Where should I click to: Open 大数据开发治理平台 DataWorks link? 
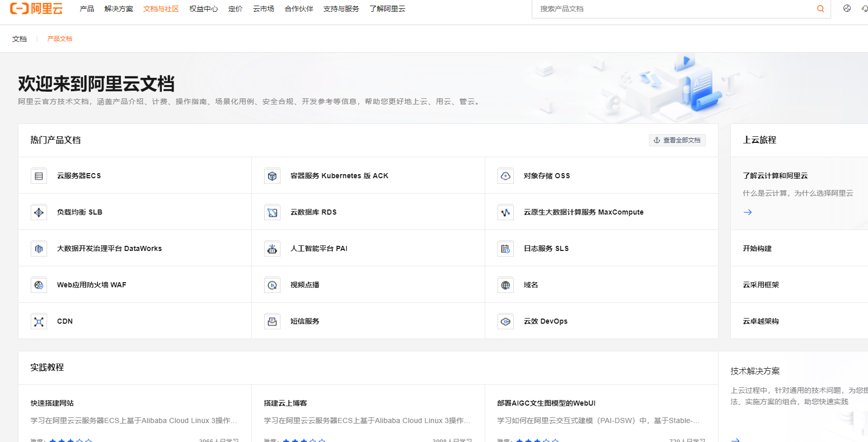110,248
